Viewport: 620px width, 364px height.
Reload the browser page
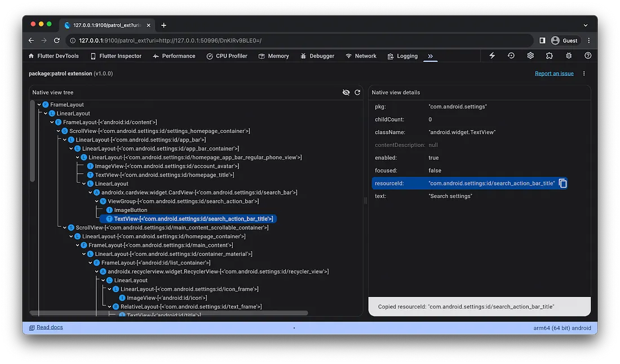click(56, 41)
